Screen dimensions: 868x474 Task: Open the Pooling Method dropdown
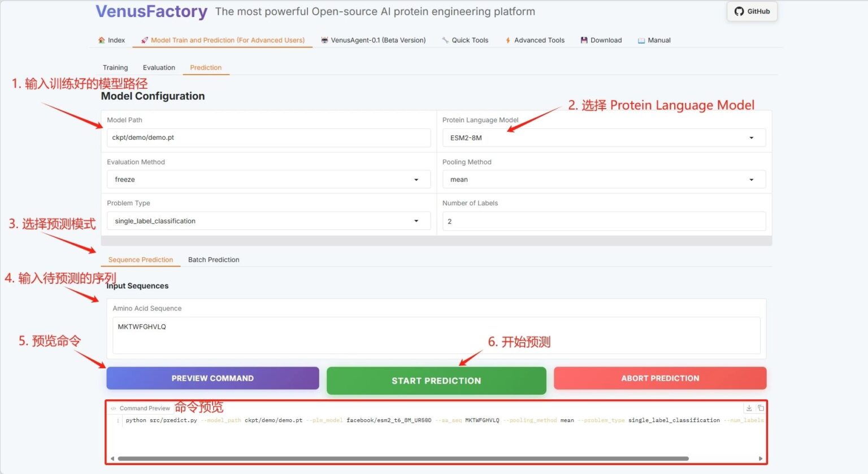click(604, 179)
